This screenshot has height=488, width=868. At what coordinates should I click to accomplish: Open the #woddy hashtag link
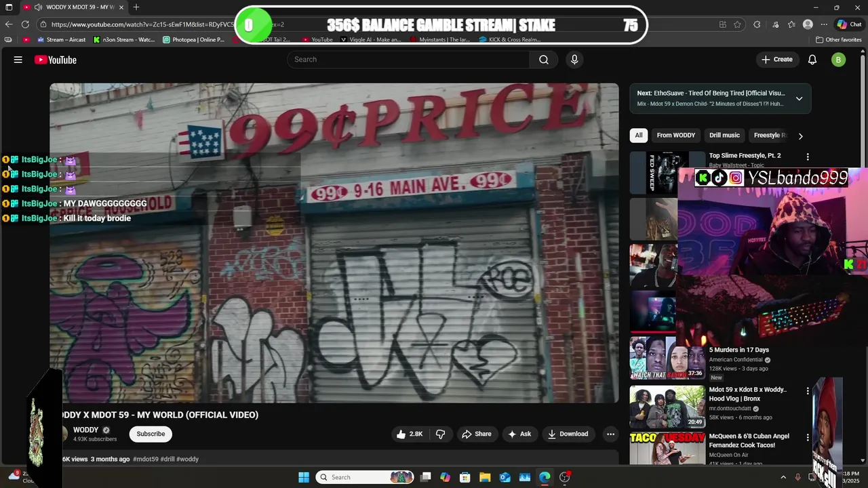(x=187, y=459)
